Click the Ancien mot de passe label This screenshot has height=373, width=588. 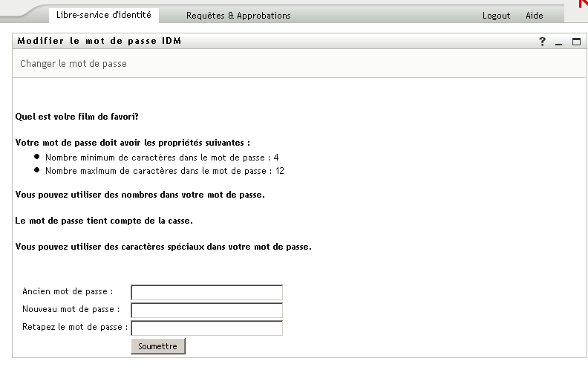coord(68,291)
